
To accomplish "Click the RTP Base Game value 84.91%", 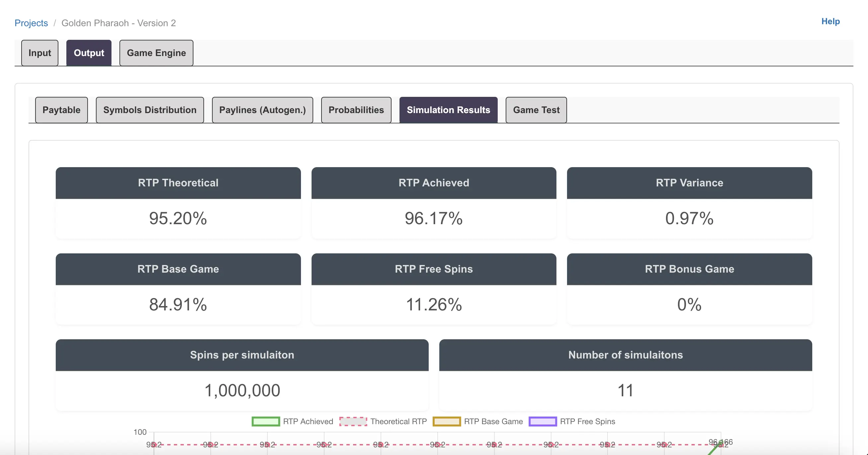I will [x=178, y=304].
